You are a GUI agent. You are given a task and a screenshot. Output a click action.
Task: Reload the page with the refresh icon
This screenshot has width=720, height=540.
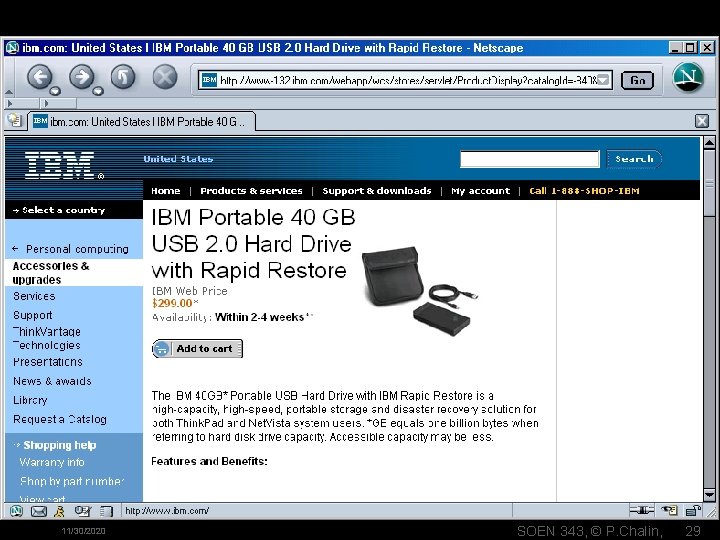[123, 77]
